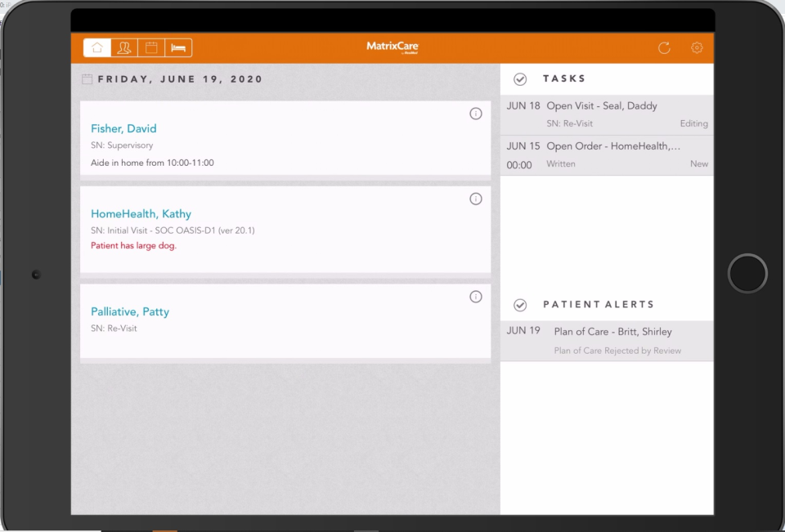The height and width of the screenshot is (532, 785).
Task: Open Settings via the gear icon
Action: tap(697, 48)
